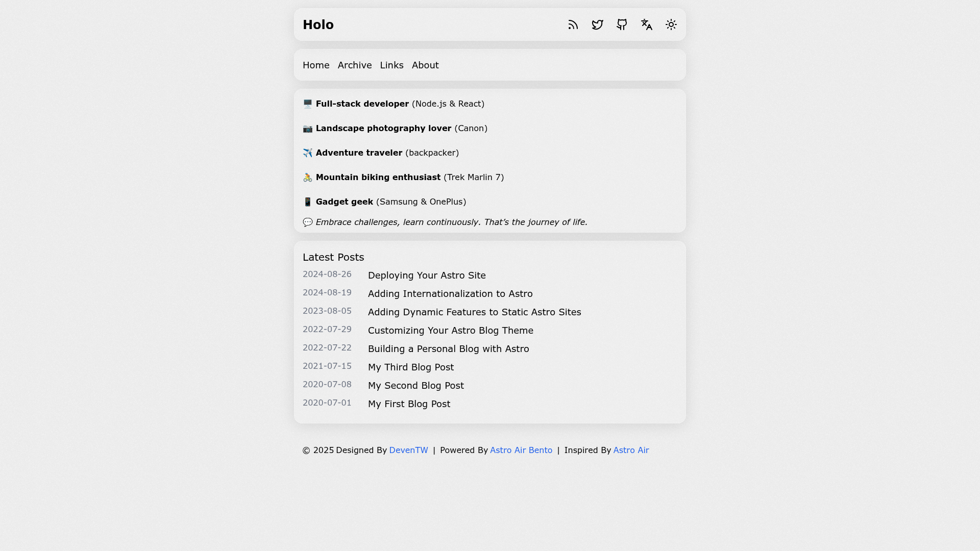Click the phone emoji beside Gadget geek
Screen dimensions: 980x551
coord(307,202)
